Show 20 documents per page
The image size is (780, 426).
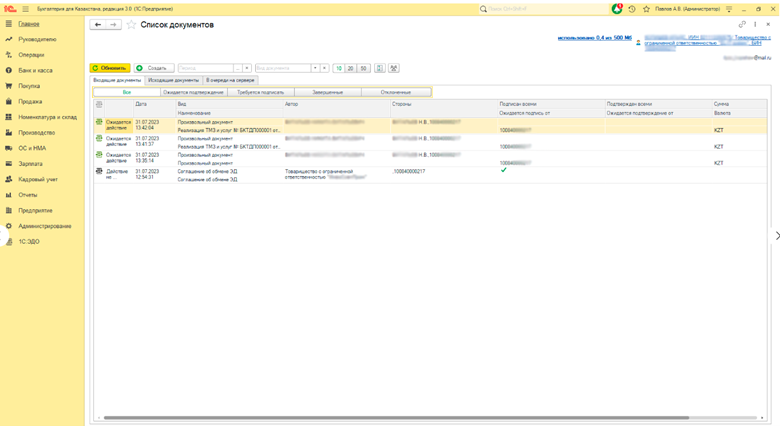point(351,68)
